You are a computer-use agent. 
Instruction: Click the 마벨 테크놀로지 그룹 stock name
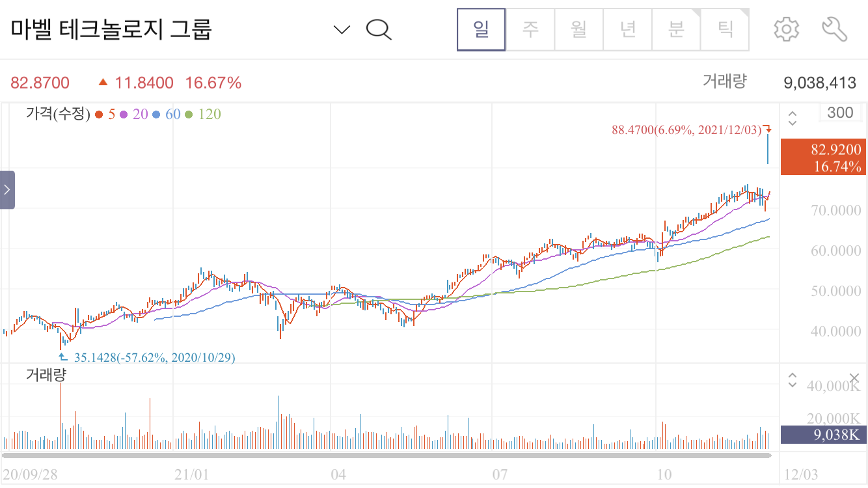[111, 29]
